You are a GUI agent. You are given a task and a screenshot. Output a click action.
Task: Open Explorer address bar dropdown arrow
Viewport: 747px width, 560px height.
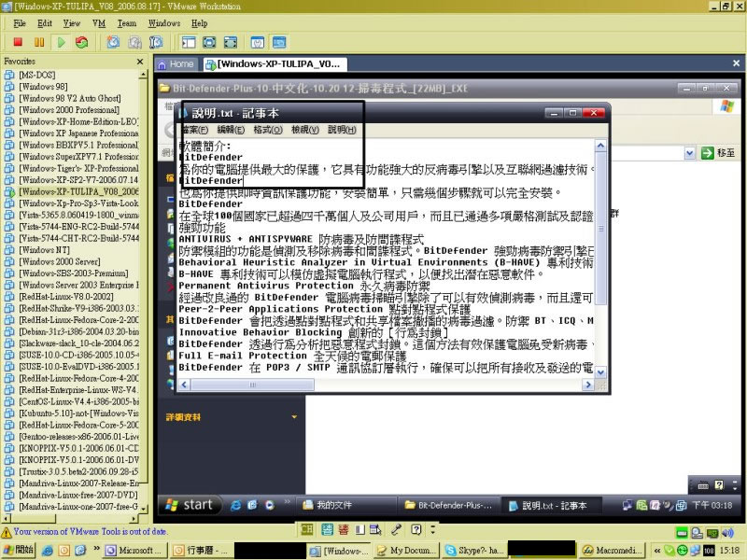click(689, 153)
